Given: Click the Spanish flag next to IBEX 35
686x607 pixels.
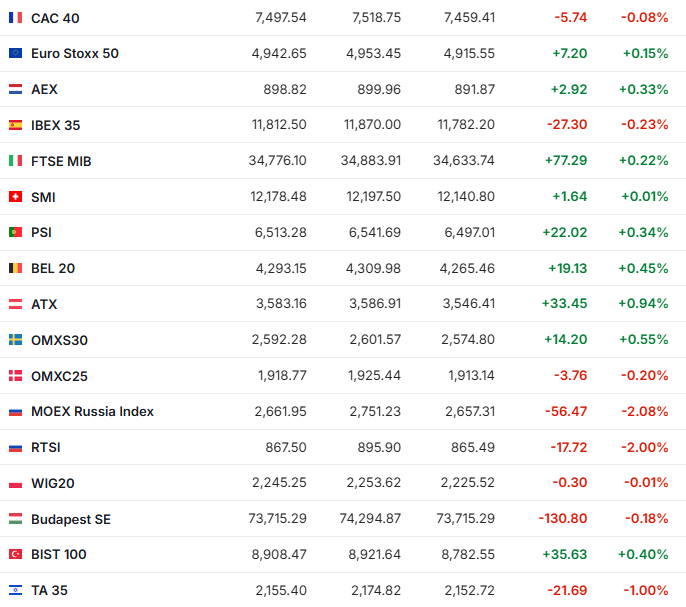Looking at the screenshot, I should pyautogui.click(x=15, y=125).
